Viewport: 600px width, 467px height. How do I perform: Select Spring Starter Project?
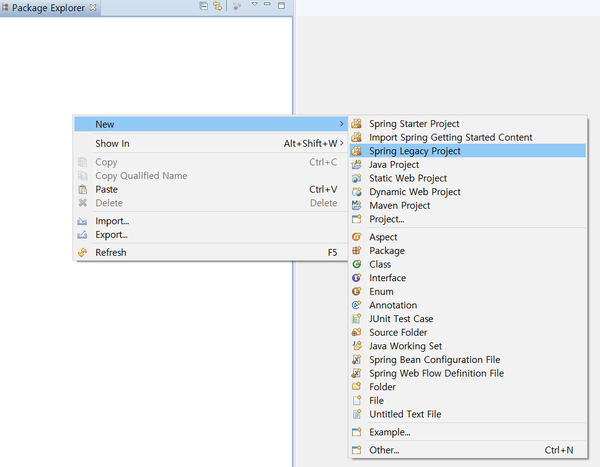point(468,124)
